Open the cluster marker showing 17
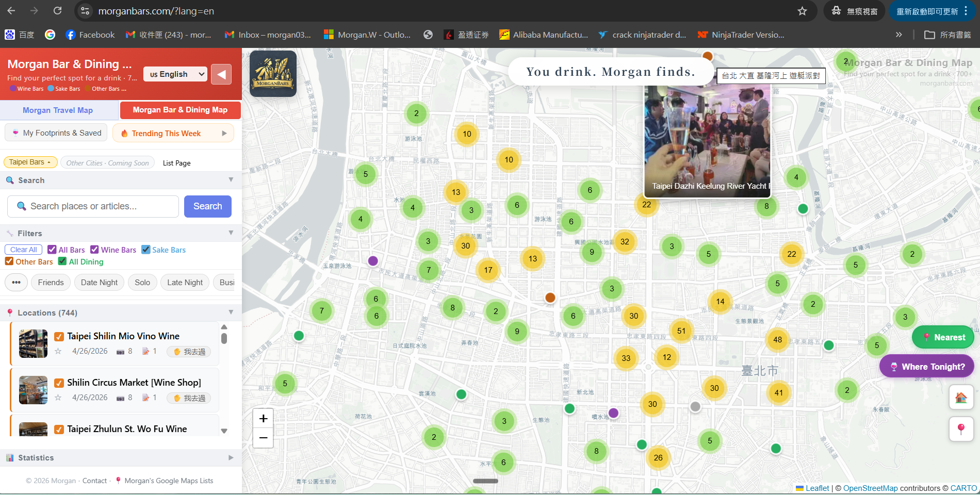980x495 pixels. [488, 270]
